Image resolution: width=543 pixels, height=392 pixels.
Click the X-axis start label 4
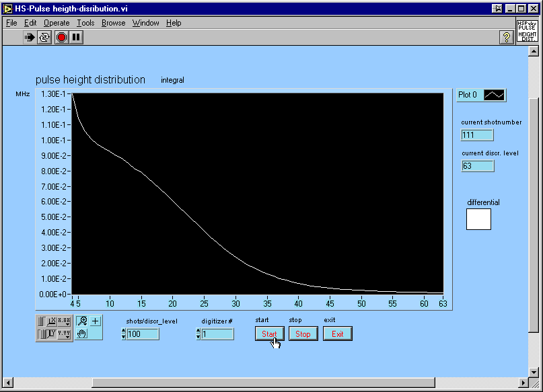pos(73,304)
